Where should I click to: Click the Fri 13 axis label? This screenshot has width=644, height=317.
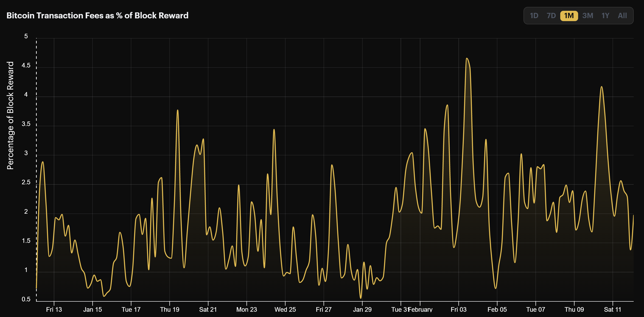click(x=54, y=309)
